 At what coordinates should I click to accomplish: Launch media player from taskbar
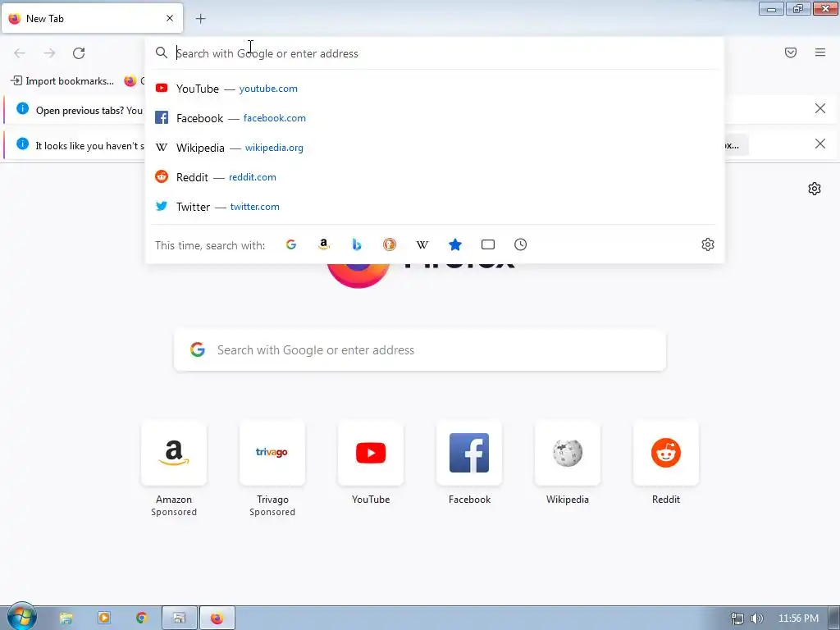click(104, 619)
